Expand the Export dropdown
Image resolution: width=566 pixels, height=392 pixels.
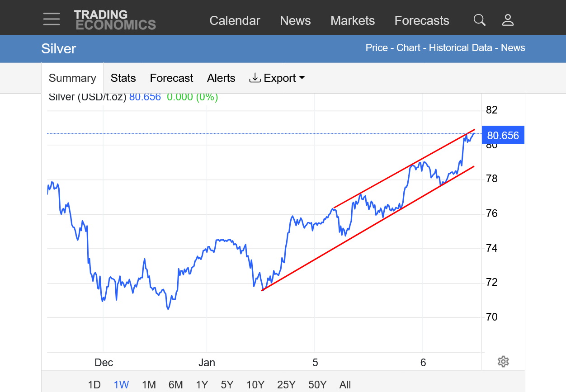277,78
